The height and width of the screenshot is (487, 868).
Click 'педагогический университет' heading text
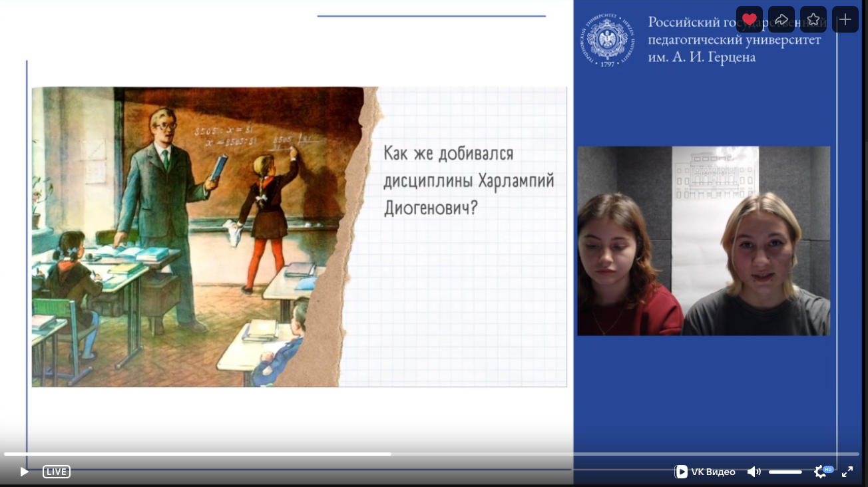coord(734,39)
